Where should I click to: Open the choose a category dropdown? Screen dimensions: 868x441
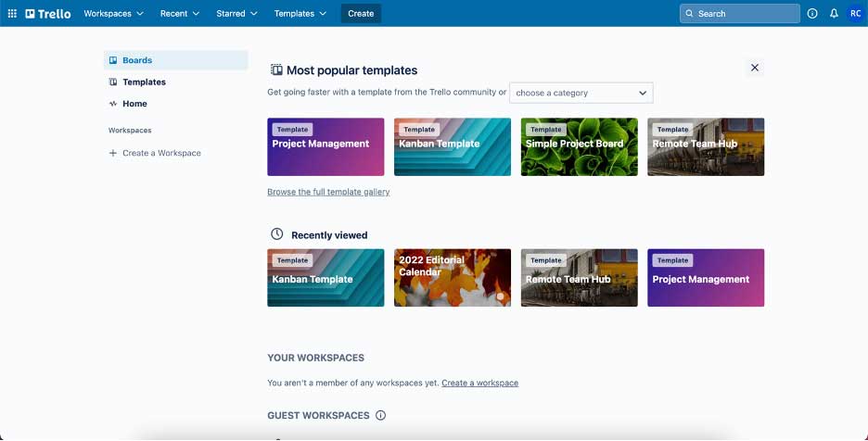pyautogui.click(x=581, y=93)
